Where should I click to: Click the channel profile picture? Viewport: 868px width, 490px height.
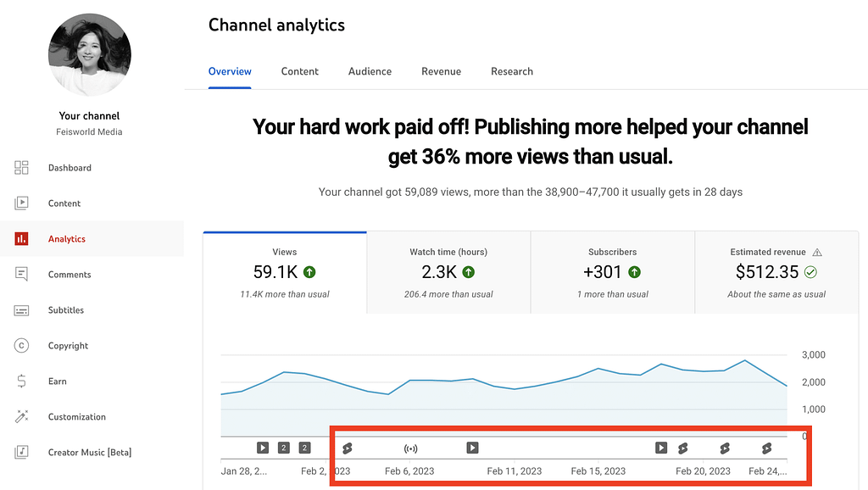pyautogui.click(x=90, y=55)
